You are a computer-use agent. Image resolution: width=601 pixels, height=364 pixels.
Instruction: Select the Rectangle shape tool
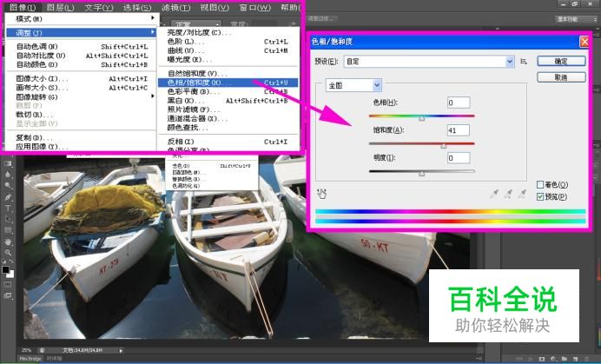coord(8,230)
